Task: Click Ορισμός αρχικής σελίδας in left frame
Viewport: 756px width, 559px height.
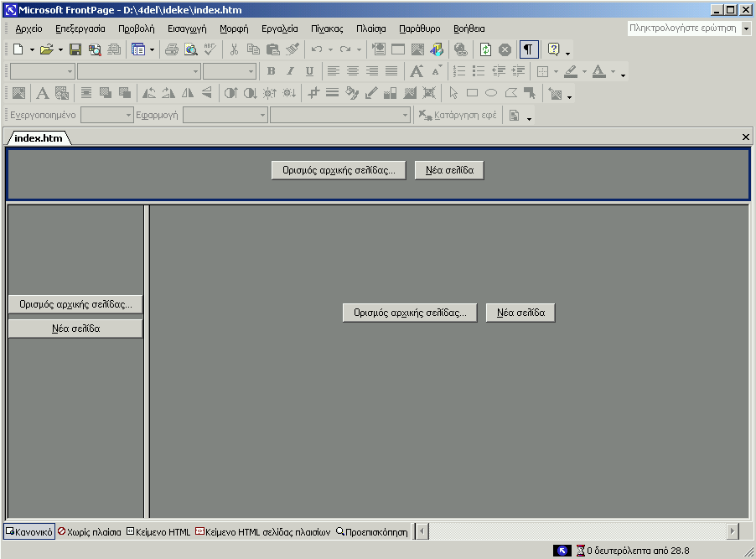Action: 75,304
